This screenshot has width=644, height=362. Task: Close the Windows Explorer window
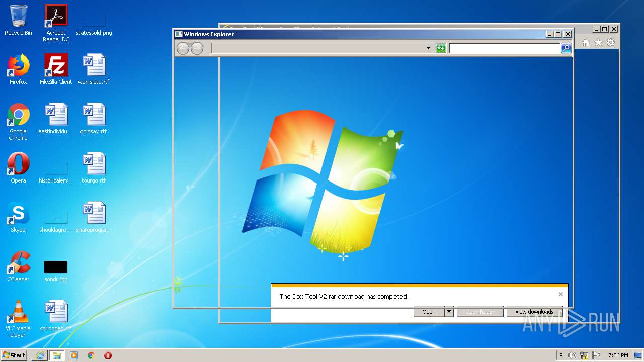[568, 34]
